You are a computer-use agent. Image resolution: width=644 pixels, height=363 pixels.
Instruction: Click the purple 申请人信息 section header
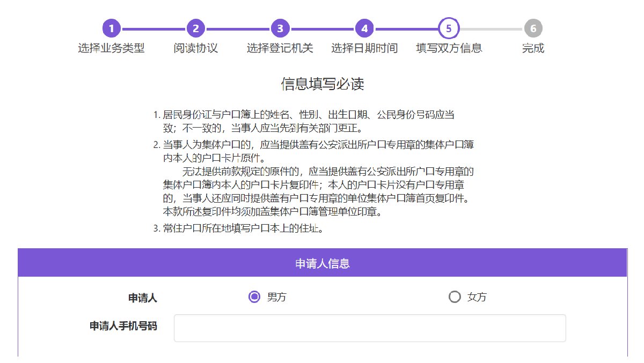click(322, 263)
